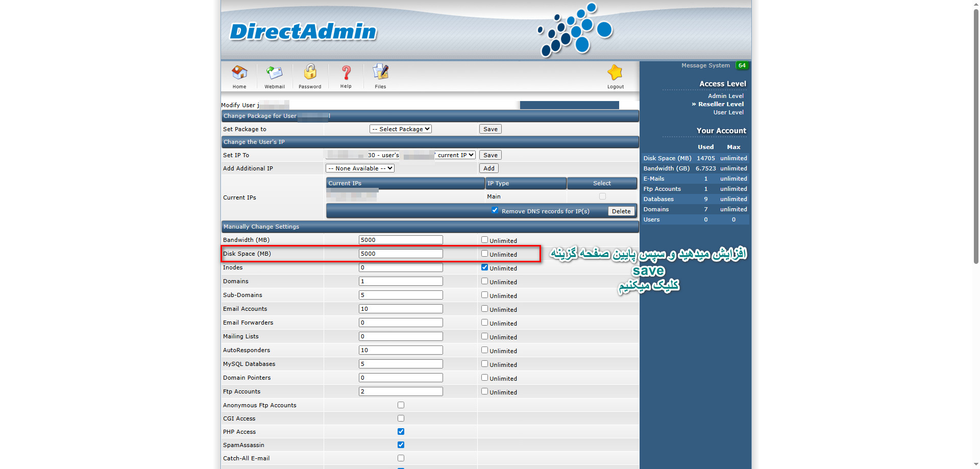Viewport: 980px width, 469px height.
Task: Click the Logout star icon
Action: coord(615,73)
